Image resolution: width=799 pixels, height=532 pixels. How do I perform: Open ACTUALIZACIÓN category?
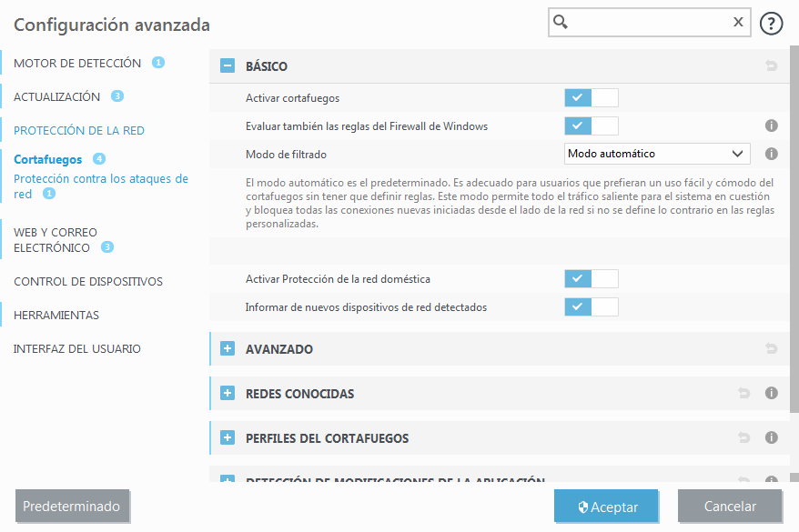57,96
